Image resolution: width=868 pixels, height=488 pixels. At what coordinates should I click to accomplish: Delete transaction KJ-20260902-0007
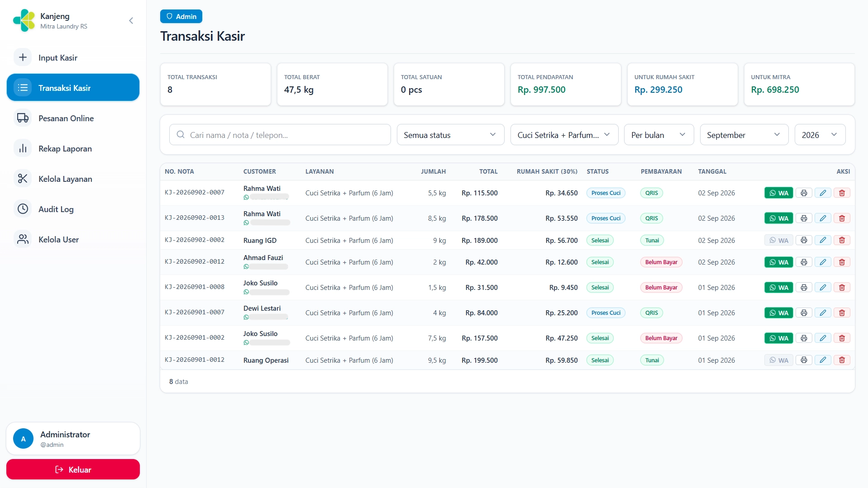[842, 193]
